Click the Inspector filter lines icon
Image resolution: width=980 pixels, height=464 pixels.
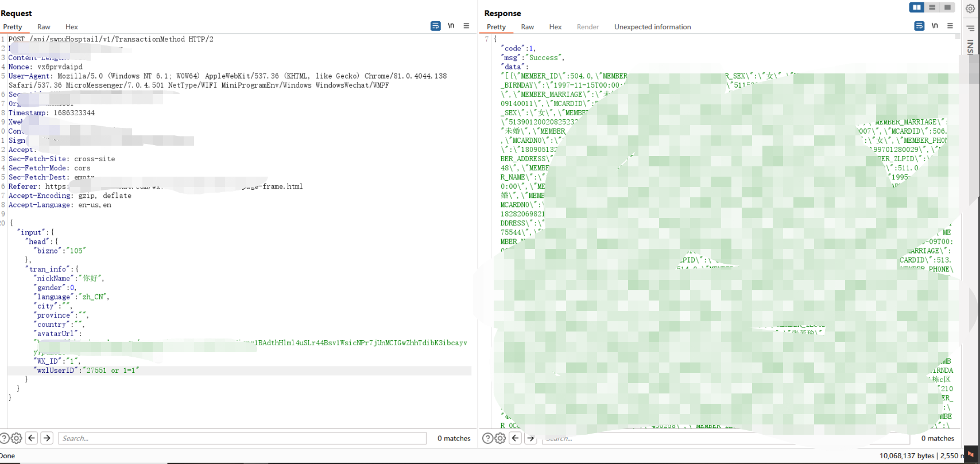(970, 28)
